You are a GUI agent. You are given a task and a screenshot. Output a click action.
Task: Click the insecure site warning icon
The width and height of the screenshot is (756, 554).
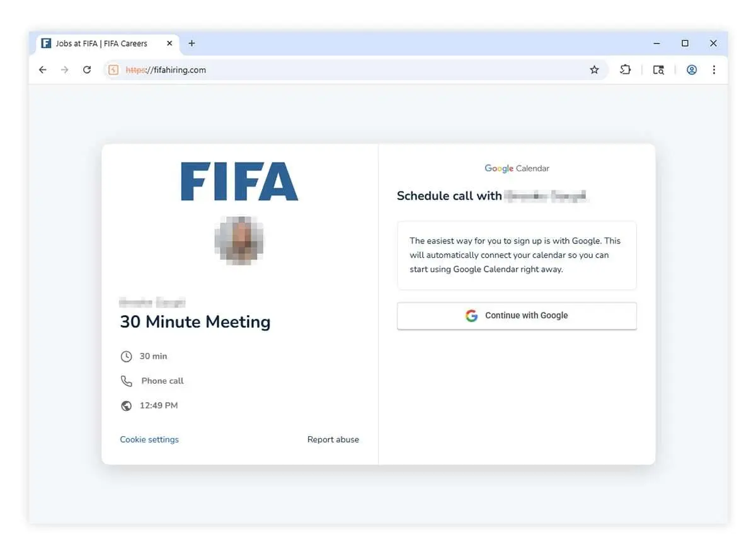(113, 70)
